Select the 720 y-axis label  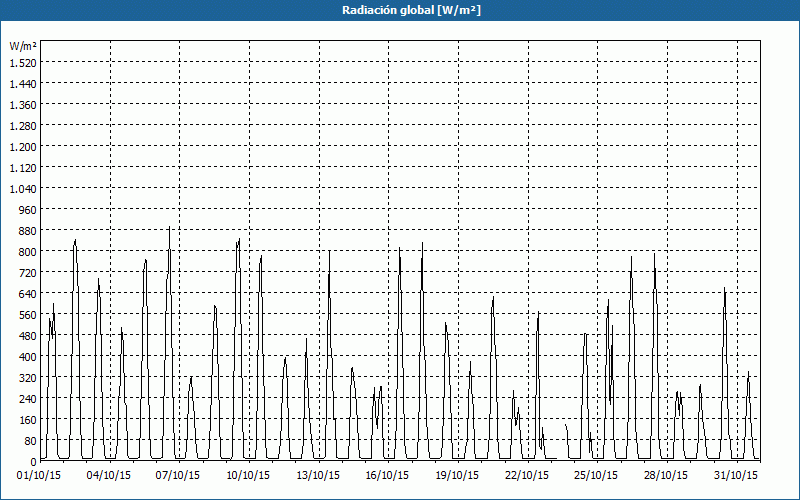point(28,273)
